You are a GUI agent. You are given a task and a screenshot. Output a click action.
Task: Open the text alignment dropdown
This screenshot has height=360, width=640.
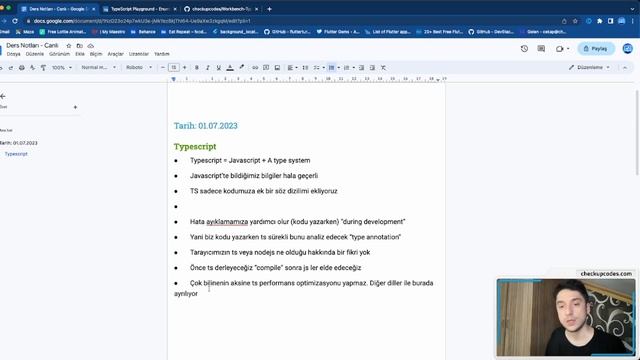[x=292, y=68]
